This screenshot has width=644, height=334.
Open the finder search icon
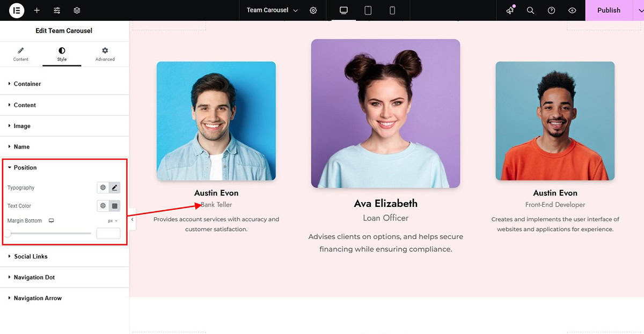530,10
